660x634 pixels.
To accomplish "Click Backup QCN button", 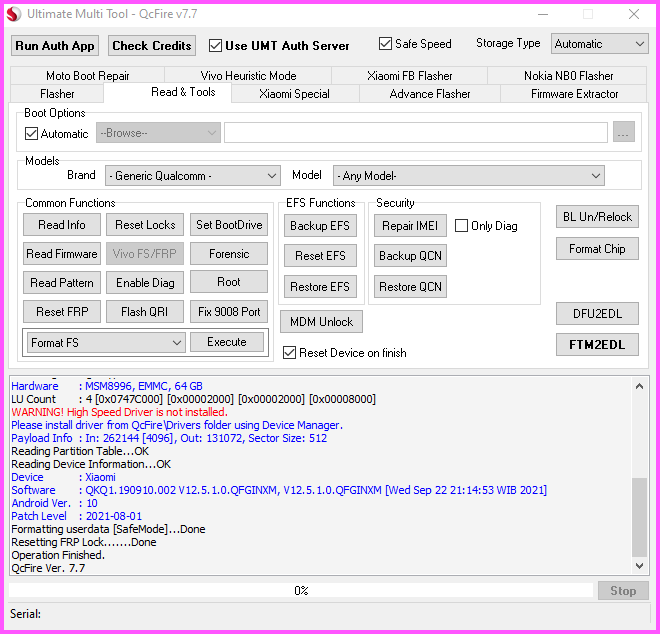I will (x=410, y=256).
